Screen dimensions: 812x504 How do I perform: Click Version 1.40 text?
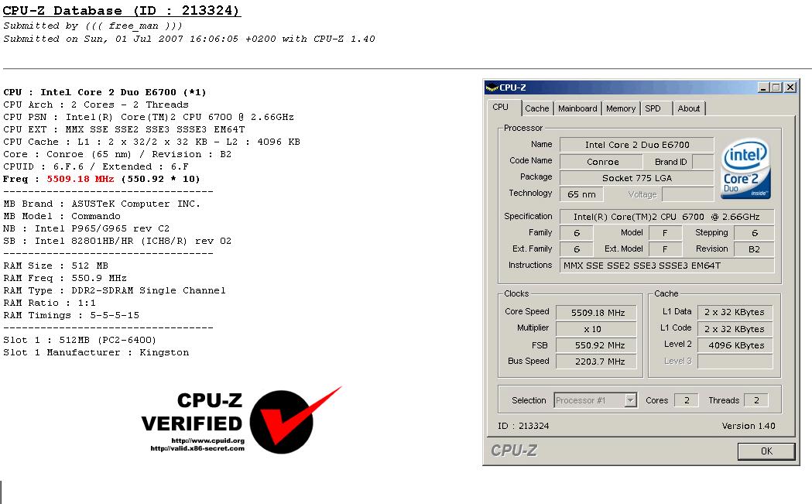pyautogui.click(x=749, y=426)
